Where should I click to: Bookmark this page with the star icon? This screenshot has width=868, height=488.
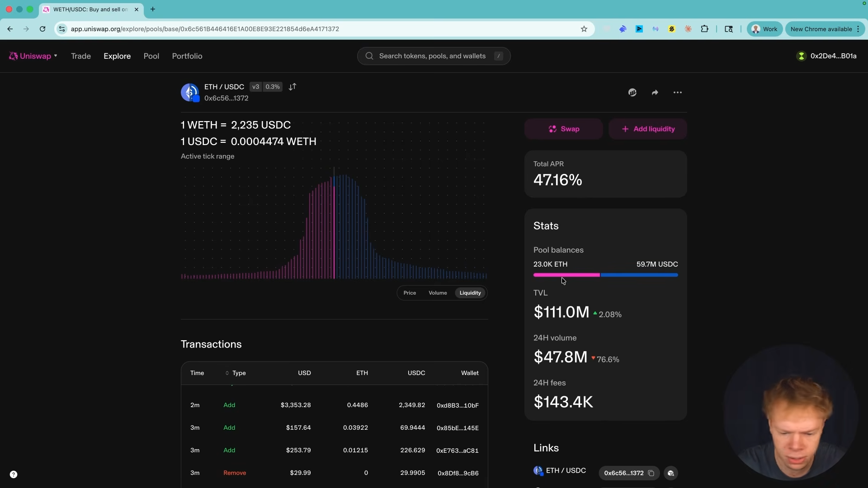(x=584, y=29)
